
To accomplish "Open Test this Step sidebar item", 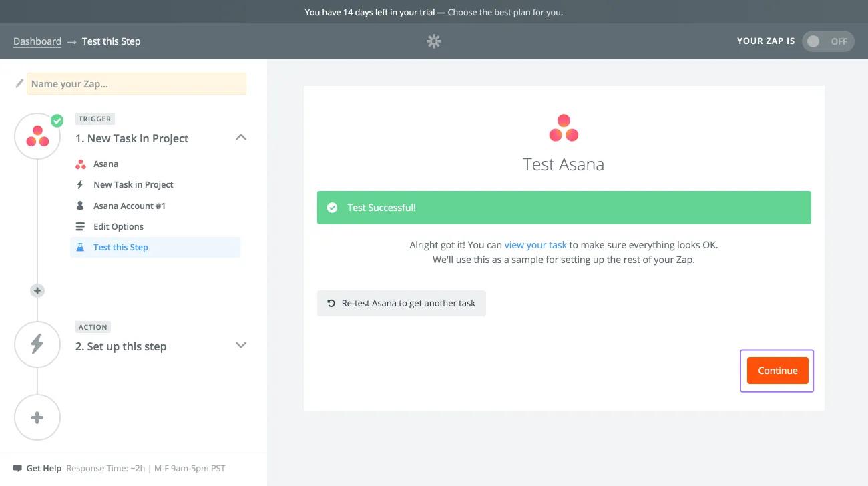I will tap(121, 247).
